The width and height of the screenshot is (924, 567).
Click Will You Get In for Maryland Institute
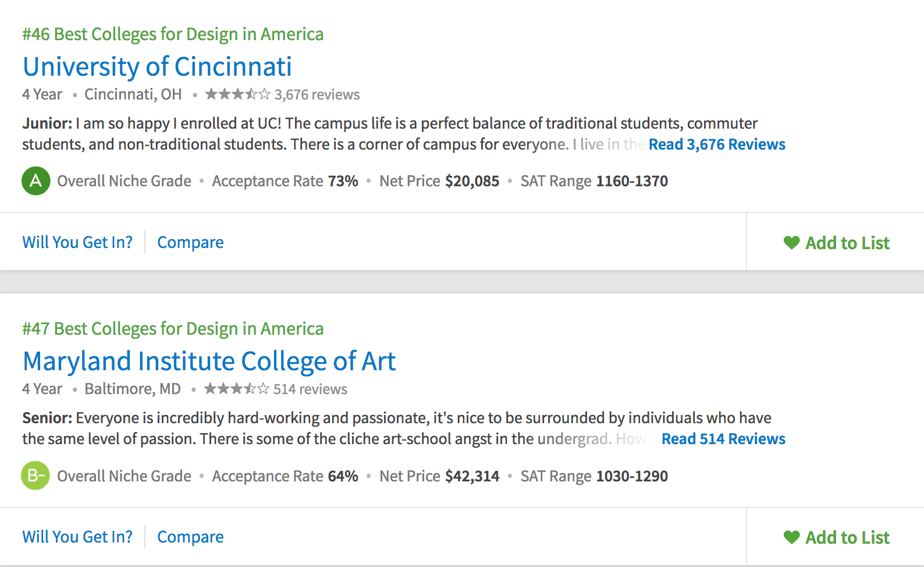click(77, 537)
